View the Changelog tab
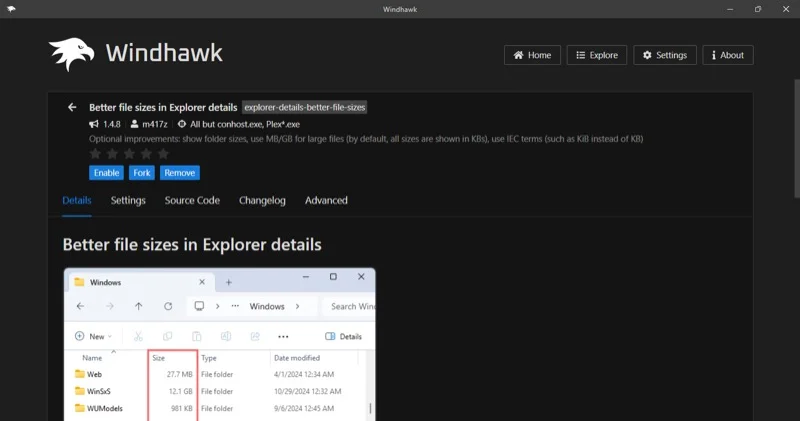 tap(262, 200)
